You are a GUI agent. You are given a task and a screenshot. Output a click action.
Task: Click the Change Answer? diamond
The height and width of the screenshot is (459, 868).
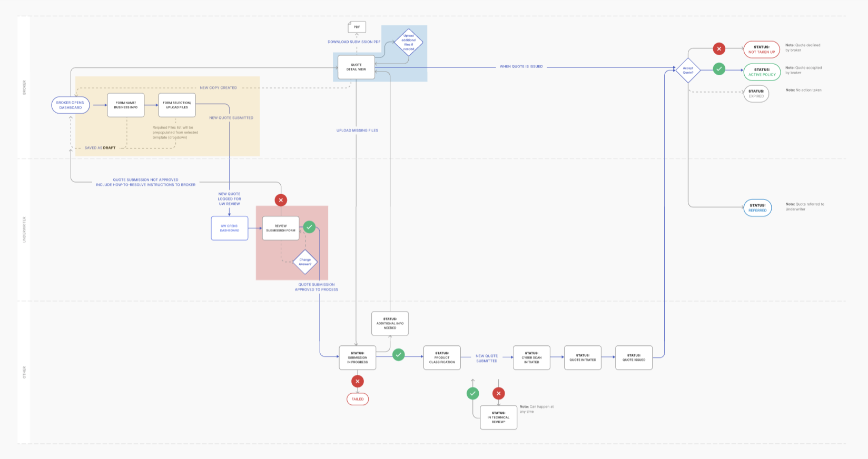(305, 262)
